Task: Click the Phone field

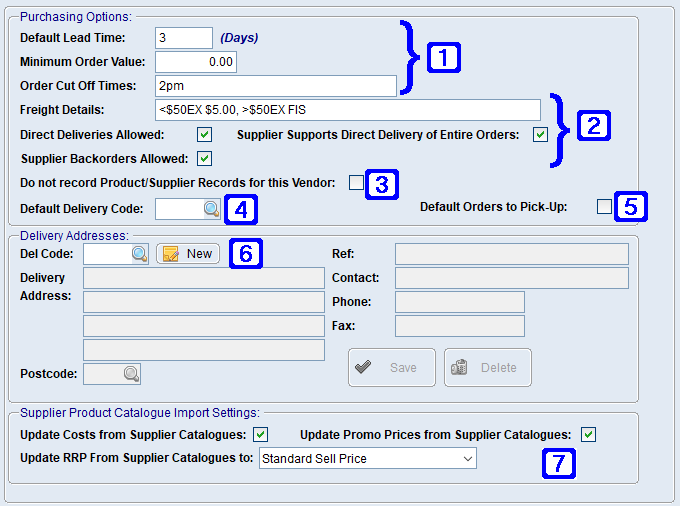Action: pyautogui.click(x=460, y=302)
